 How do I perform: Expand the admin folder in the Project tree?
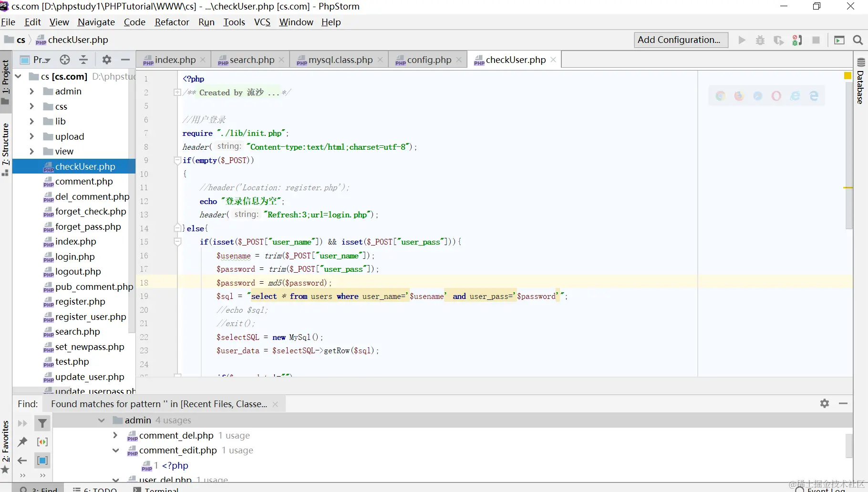(x=31, y=91)
